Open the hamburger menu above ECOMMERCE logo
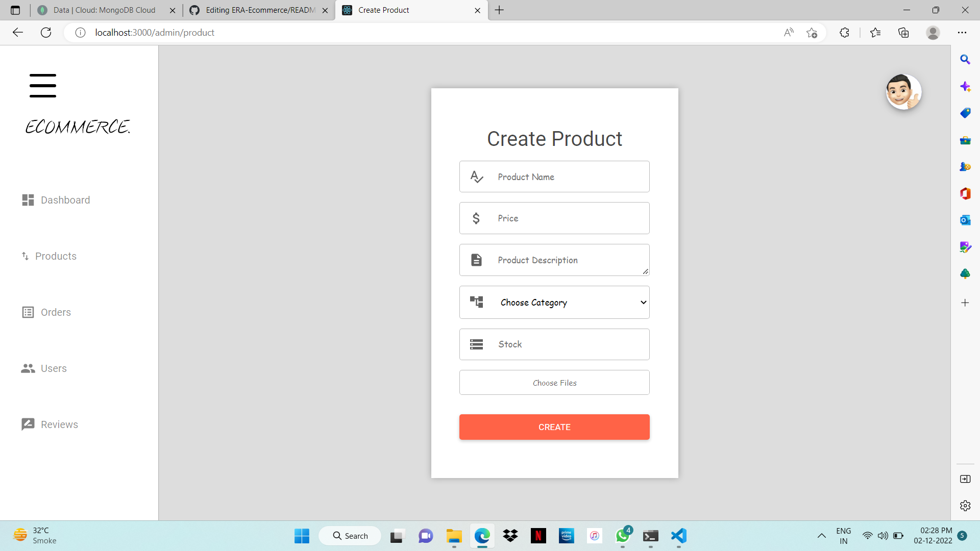980x551 pixels. coord(42,85)
